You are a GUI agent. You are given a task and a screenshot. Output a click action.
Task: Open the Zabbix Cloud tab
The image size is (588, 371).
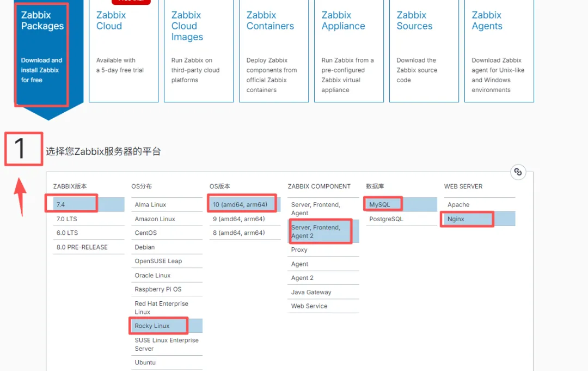click(124, 51)
